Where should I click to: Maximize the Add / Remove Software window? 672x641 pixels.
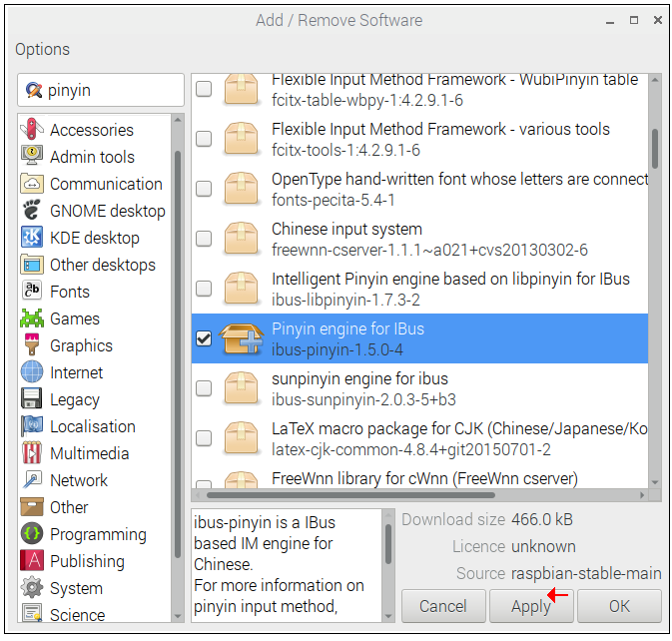[634, 20]
